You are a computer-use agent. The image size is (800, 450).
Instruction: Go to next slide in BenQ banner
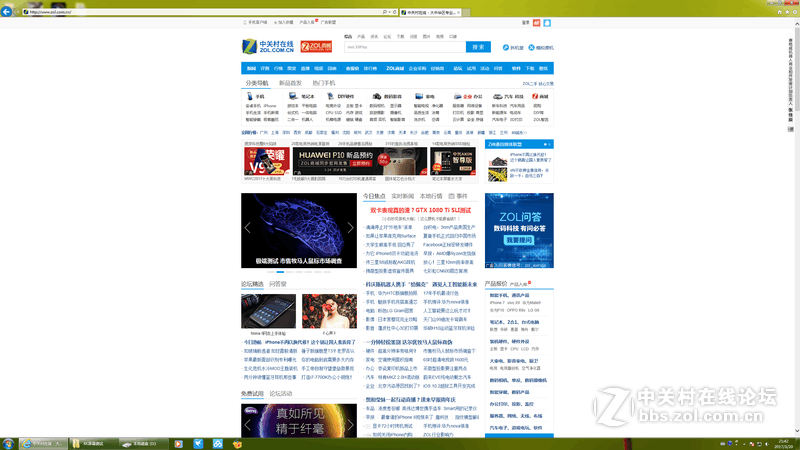[351, 424]
